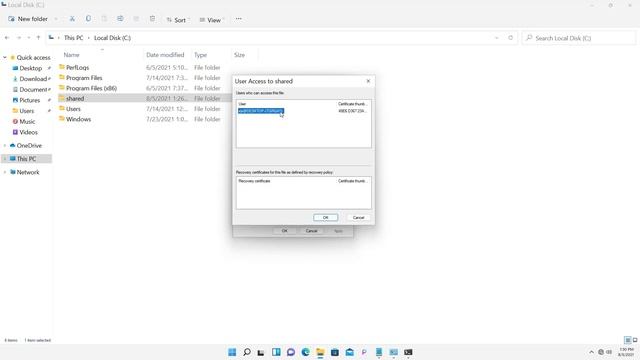
Task: Click the Forward navigation arrow
Action: click(18, 38)
